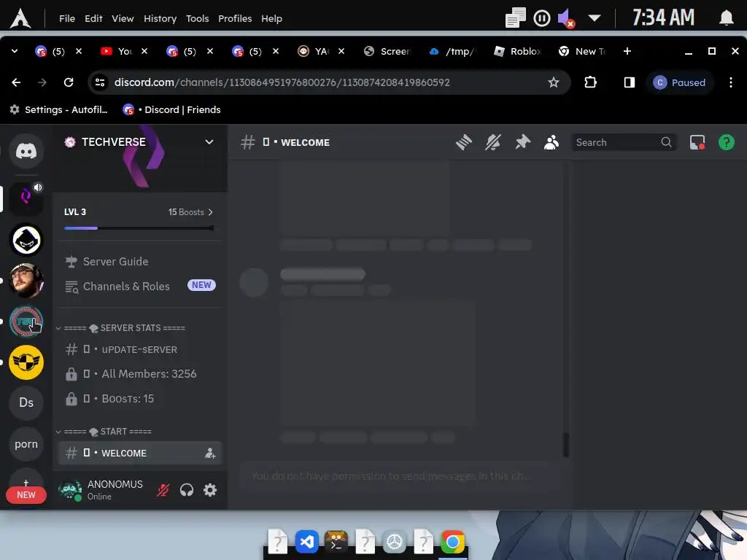Launch Visual Studio Code from dock
The width and height of the screenshot is (747, 560).
307,542
